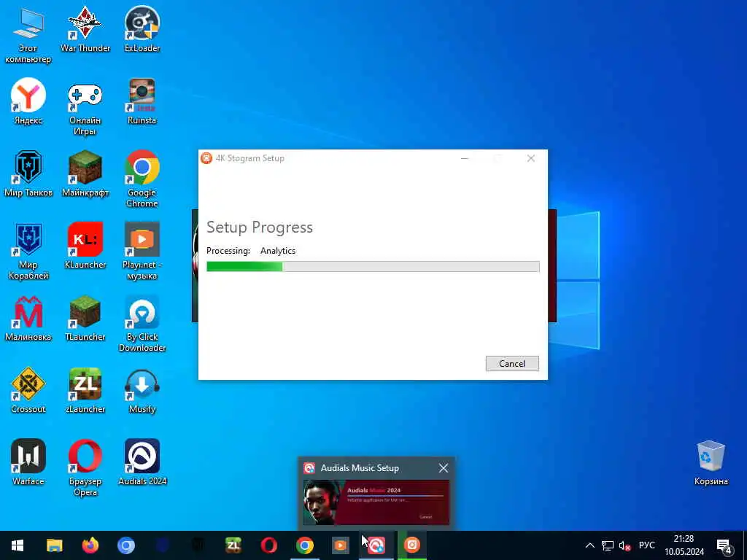This screenshot has width=747, height=560.
Task: Open the 'Онлайн Игры' gamepad shortcut
Action: tap(85, 109)
